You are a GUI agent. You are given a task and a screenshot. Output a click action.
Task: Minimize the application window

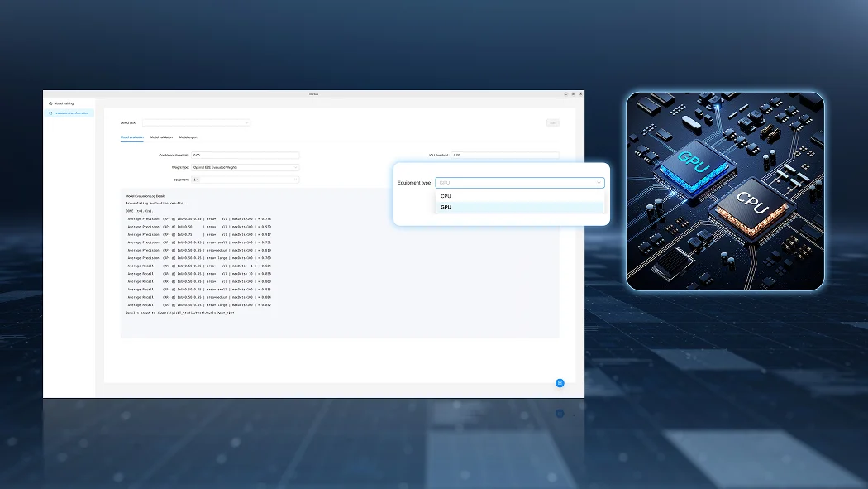click(565, 94)
